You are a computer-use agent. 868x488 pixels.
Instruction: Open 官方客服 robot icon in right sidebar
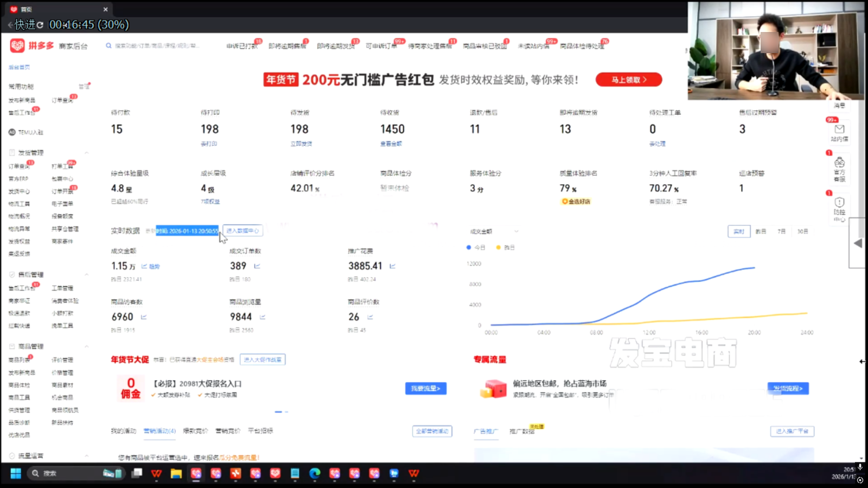[x=839, y=163]
